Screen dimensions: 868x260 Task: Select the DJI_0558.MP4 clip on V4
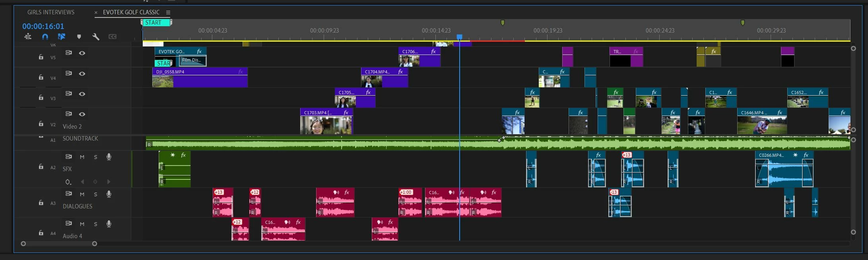point(200,77)
